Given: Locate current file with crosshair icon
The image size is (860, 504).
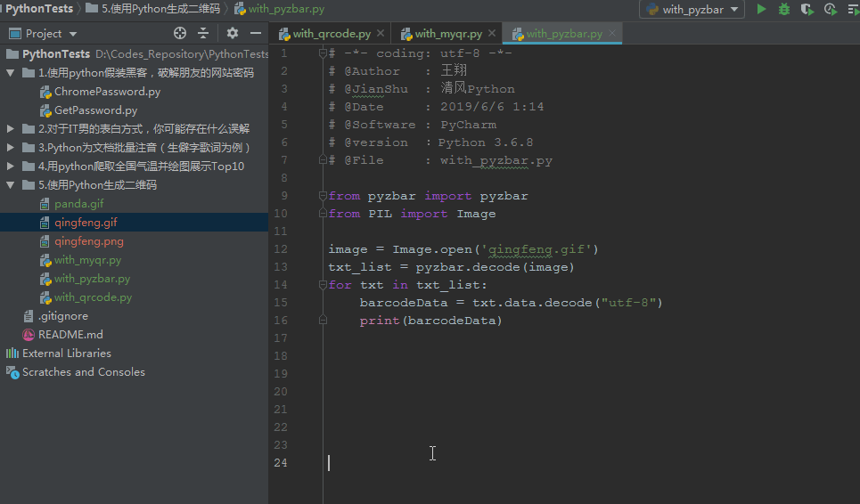Looking at the screenshot, I should (180, 34).
